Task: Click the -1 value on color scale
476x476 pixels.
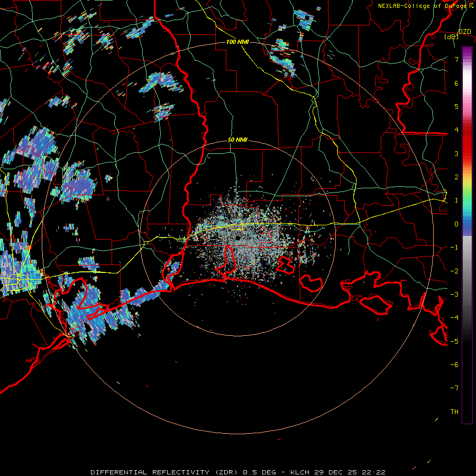Action: [454, 248]
